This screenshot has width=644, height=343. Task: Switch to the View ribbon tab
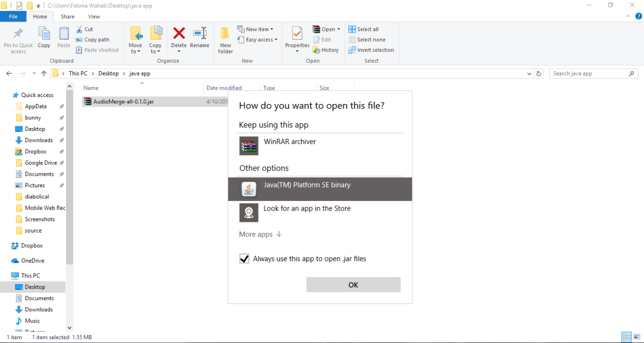pos(94,17)
